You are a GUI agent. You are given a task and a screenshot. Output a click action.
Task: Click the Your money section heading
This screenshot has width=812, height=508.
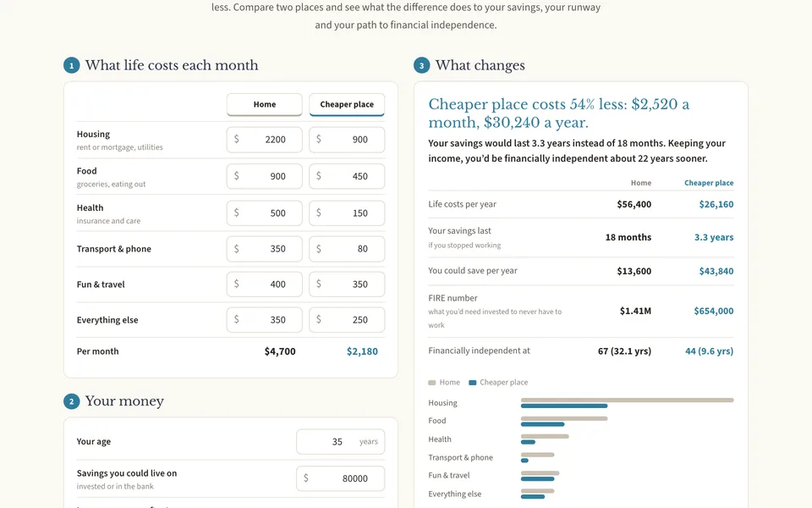(x=124, y=401)
